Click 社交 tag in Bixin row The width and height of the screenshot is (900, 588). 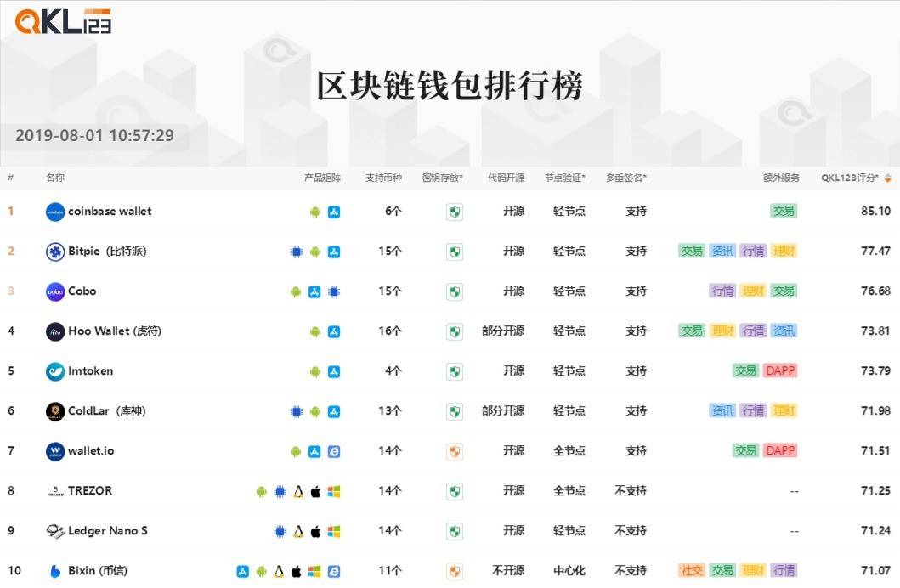(x=692, y=570)
